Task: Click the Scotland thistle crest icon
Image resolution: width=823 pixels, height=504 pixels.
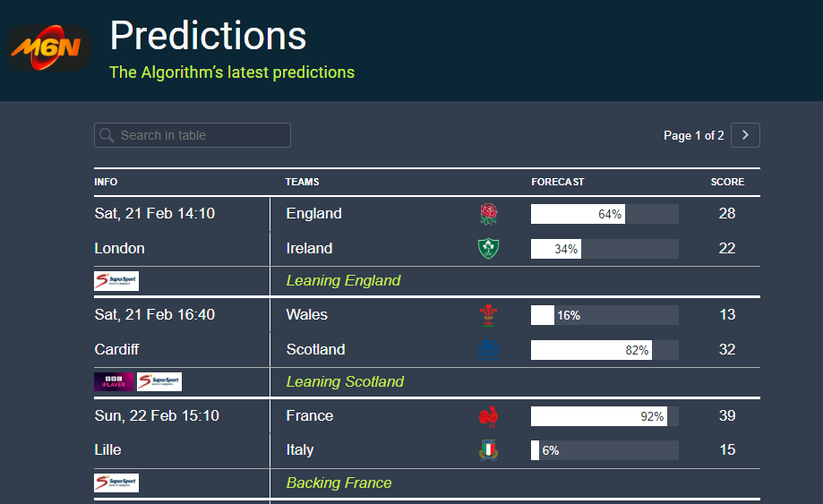Action: (x=488, y=349)
